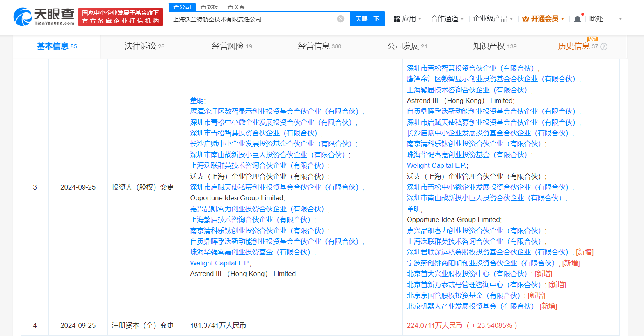Switch to 公司发展 tab

[407, 46]
